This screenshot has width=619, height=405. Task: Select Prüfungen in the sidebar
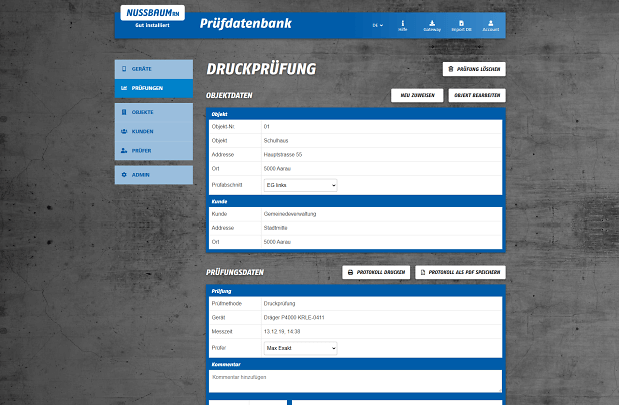point(153,88)
